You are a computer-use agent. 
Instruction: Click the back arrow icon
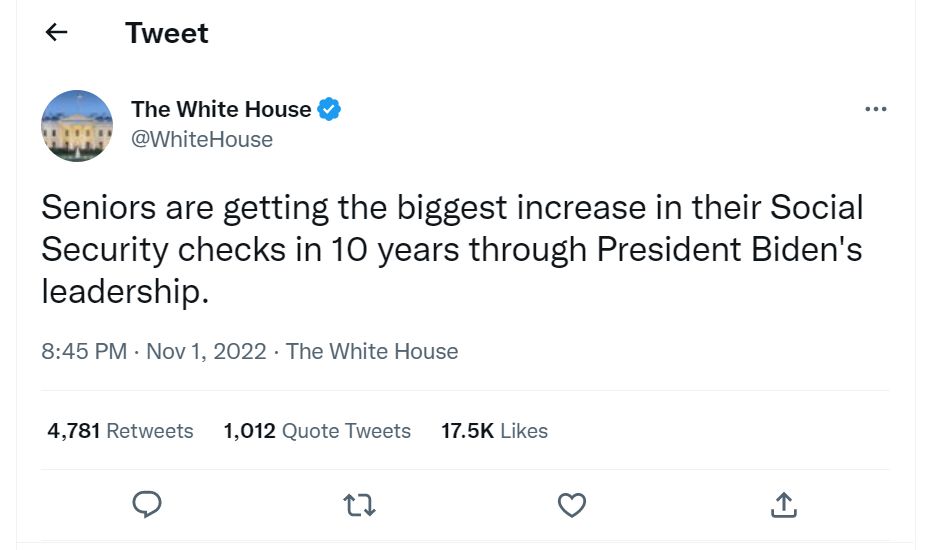tap(57, 32)
